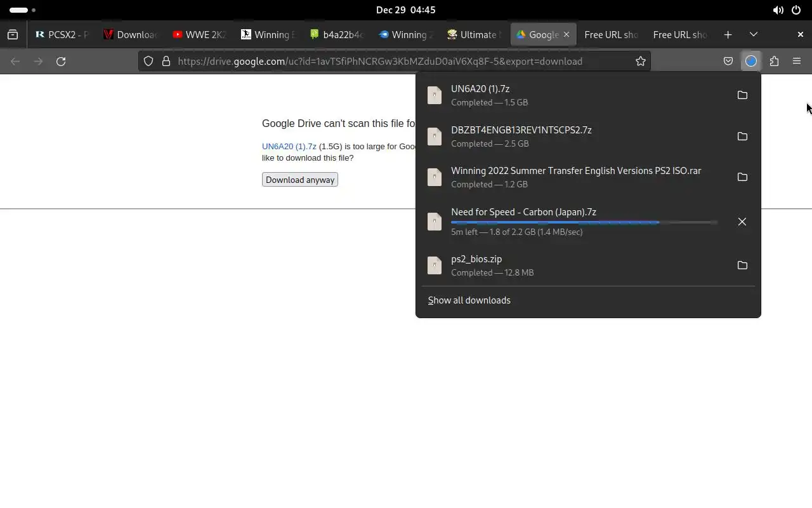Click the tracking protection shield icon
Screen dimensions: 812x508
(148, 61)
